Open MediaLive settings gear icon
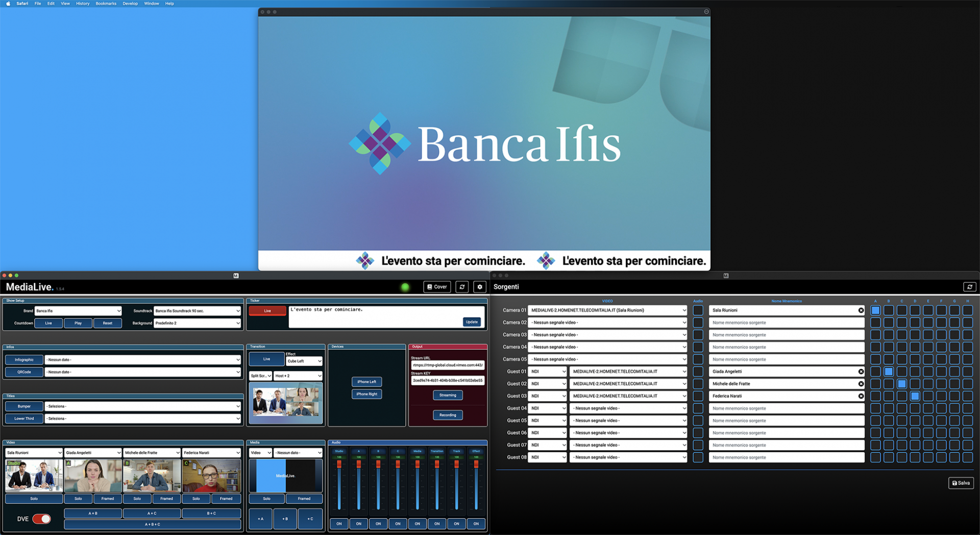The width and height of the screenshot is (980, 535). click(479, 287)
